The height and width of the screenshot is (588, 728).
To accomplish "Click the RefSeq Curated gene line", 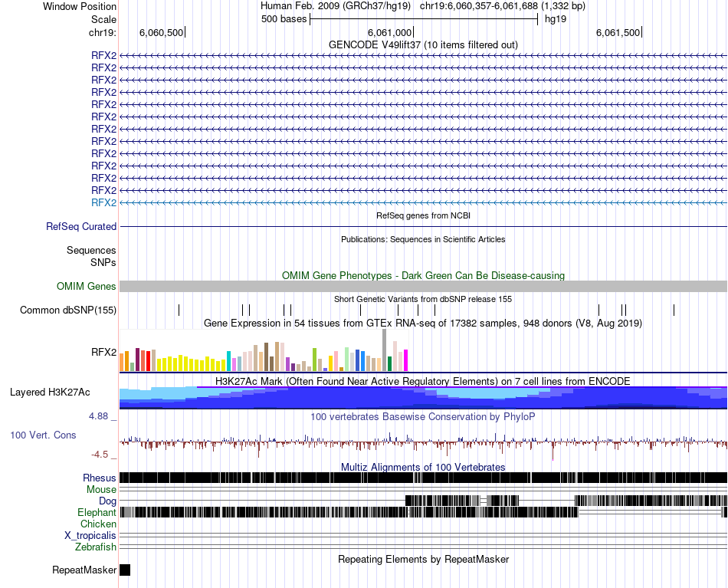I will [423, 227].
